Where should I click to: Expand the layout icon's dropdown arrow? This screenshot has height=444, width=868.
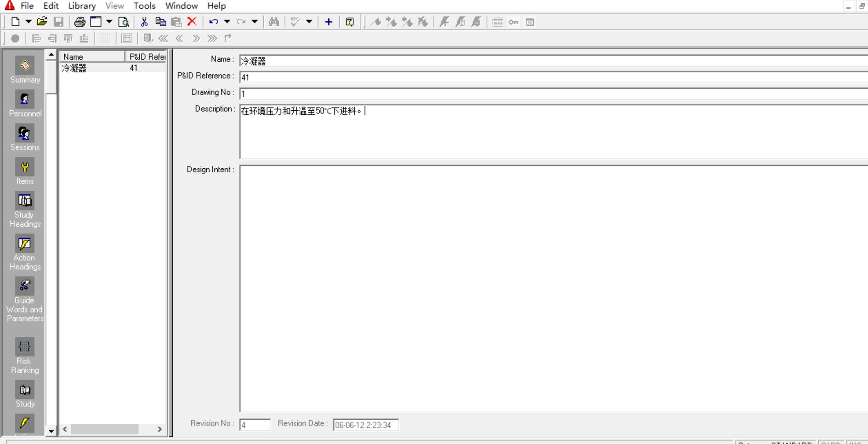(x=109, y=22)
